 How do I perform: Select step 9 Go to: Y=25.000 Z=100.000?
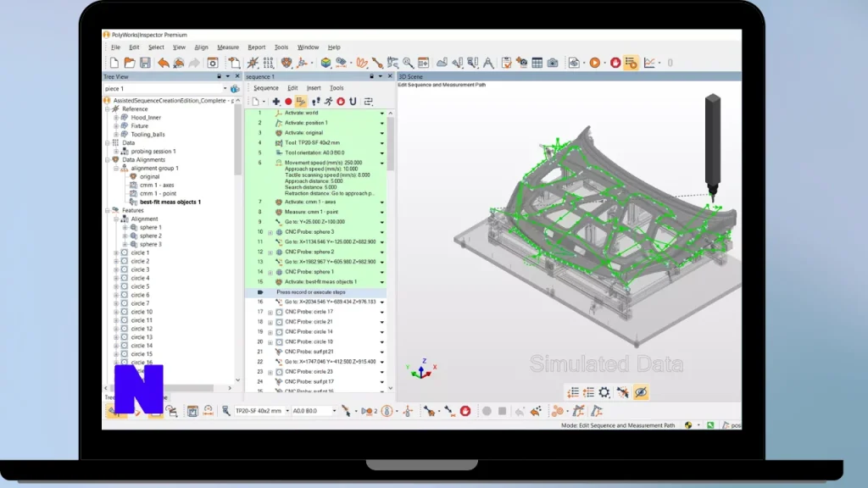point(315,222)
